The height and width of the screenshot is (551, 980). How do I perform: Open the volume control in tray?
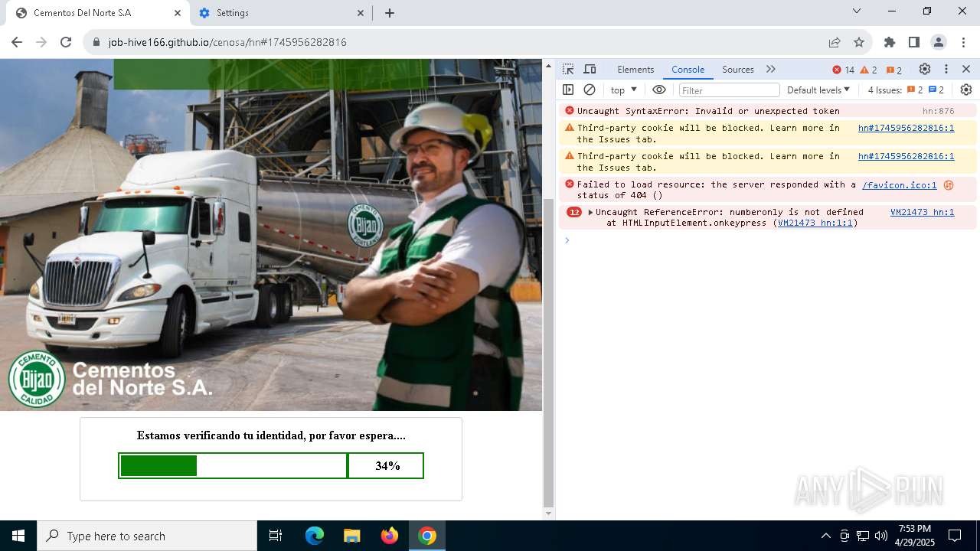[x=880, y=536]
